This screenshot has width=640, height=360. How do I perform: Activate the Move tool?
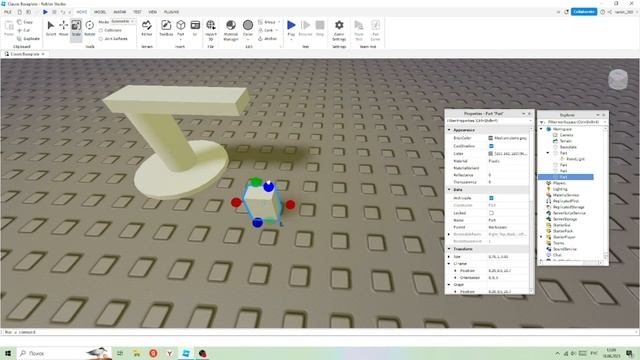[64, 29]
